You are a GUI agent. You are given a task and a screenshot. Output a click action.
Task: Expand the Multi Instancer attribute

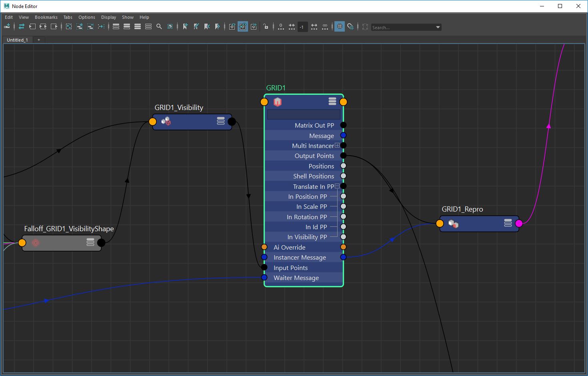(337, 146)
